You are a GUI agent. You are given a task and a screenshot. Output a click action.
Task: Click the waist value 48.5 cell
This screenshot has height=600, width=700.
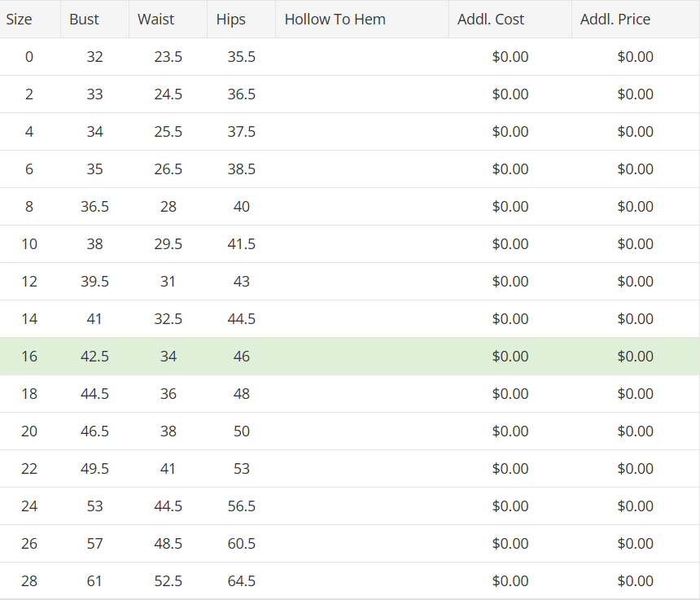168,543
